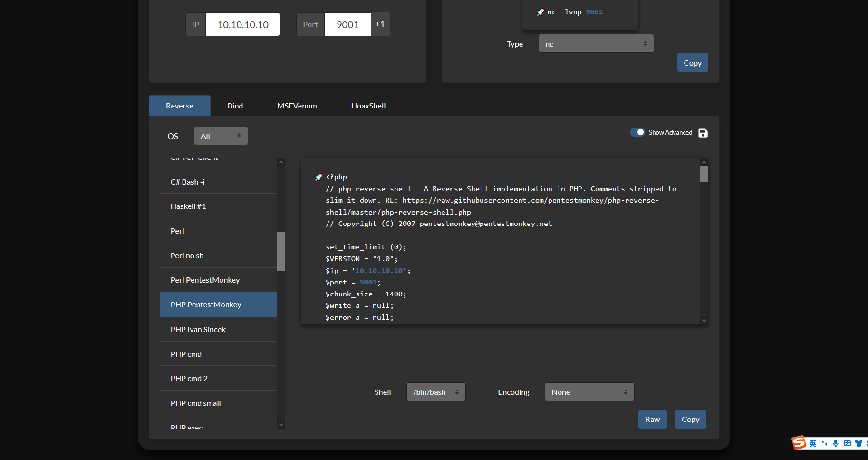Click the soft keyboard icon in IME toolbar
Screen dimensions: 868x460
tap(847, 443)
